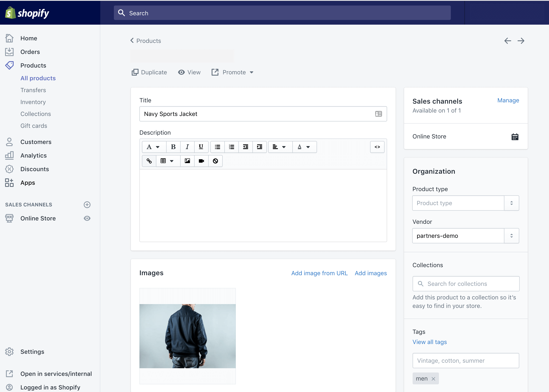Image resolution: width=549 pixels, height=392 pixels.
Task: Click the indent button
Action: (x=259, y=147)
